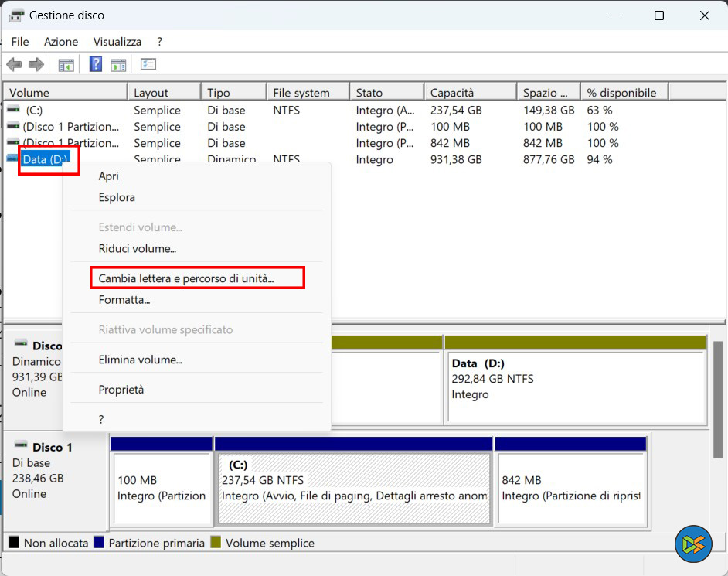Open the Azione menu
The height and width of the screenshot is (576, 728).
pos(61,42)
